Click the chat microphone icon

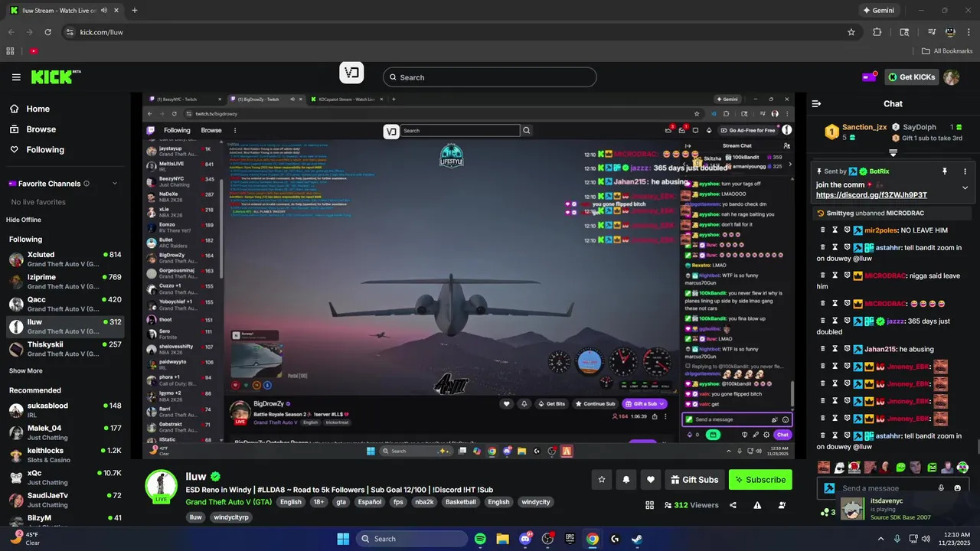941,488
